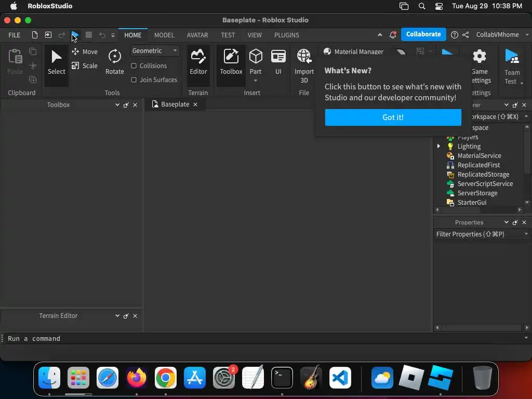
Task: Activate the Move tool
Action: pos(85,51)
